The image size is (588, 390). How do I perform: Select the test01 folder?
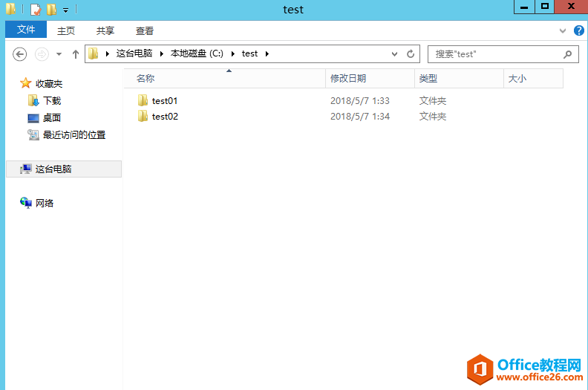(165, 101)
